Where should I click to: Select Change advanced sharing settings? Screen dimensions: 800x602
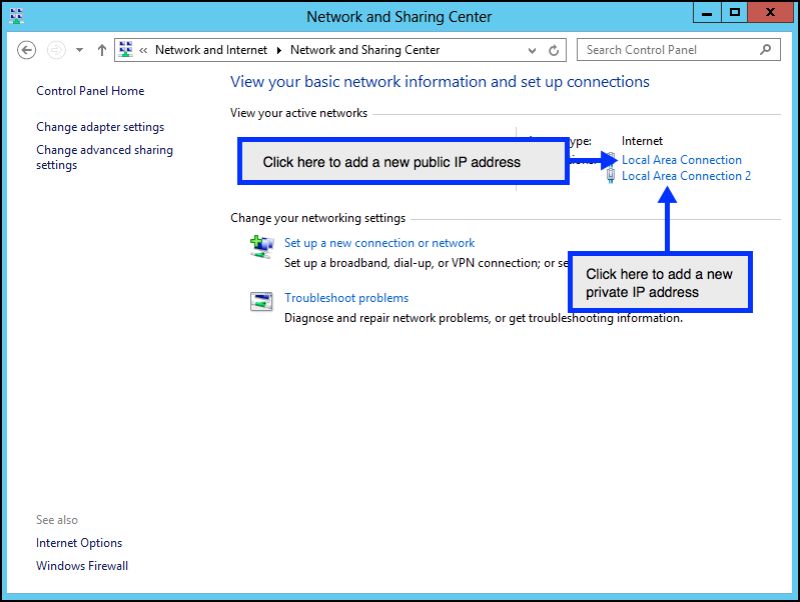pyautogui.click(x=104, y=157)
